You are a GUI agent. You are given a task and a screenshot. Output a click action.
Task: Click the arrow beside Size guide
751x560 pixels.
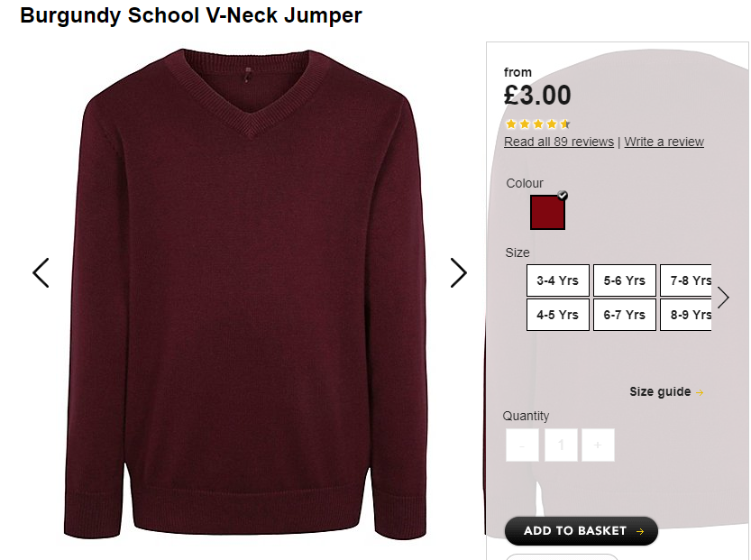pos(700,392)
